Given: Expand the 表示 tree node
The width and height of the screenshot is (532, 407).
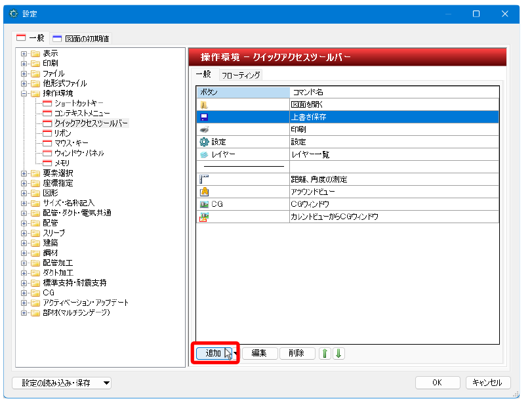Looking at the screenshot, I should 24,54.
